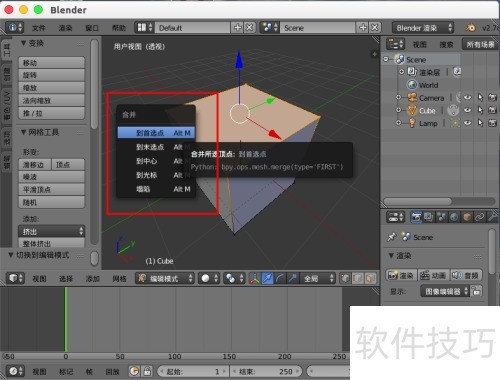Collapse the 网格工具 panel triangle
This screenshot has height=380, width=500.
pyautogui.click(x=23, y=132)
